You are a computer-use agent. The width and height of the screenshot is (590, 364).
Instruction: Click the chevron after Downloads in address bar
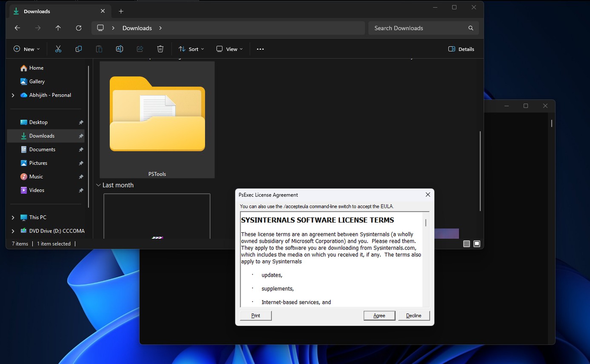(x=160, y=28)
